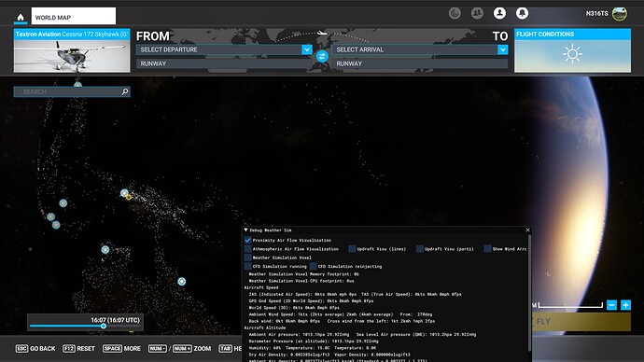Click the Ambient Wind Speed readout line
644x362 pixels.
pyautogui.click(x=341, y=314)
